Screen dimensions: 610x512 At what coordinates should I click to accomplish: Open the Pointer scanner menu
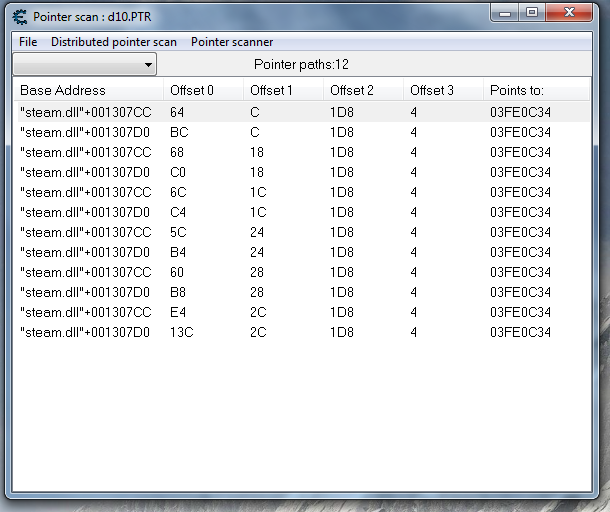point(231,42)
